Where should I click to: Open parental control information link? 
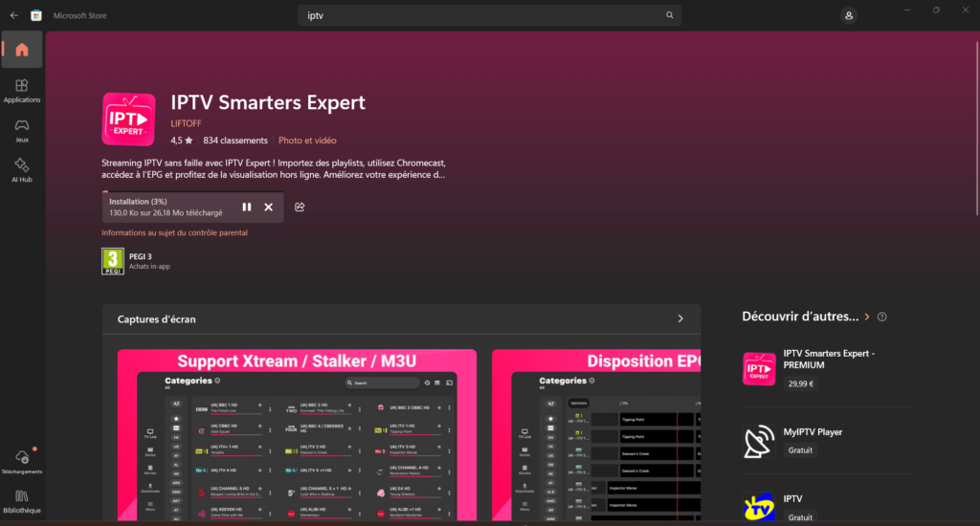pos(174,232)
